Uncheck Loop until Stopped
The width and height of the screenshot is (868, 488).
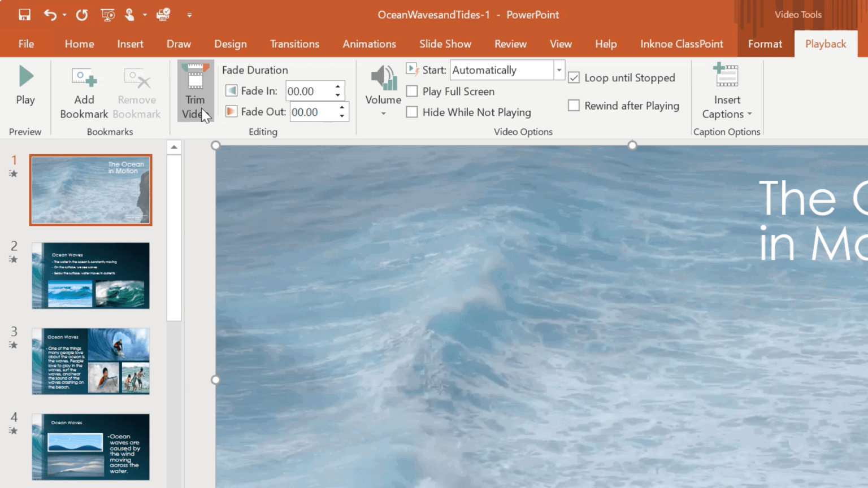pyautogui.click(x=574, y=77)
